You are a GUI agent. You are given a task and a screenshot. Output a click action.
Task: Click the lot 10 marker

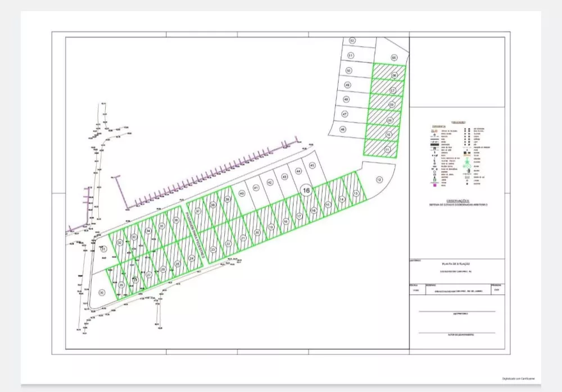pyautogui.click(x=388, y=135)
